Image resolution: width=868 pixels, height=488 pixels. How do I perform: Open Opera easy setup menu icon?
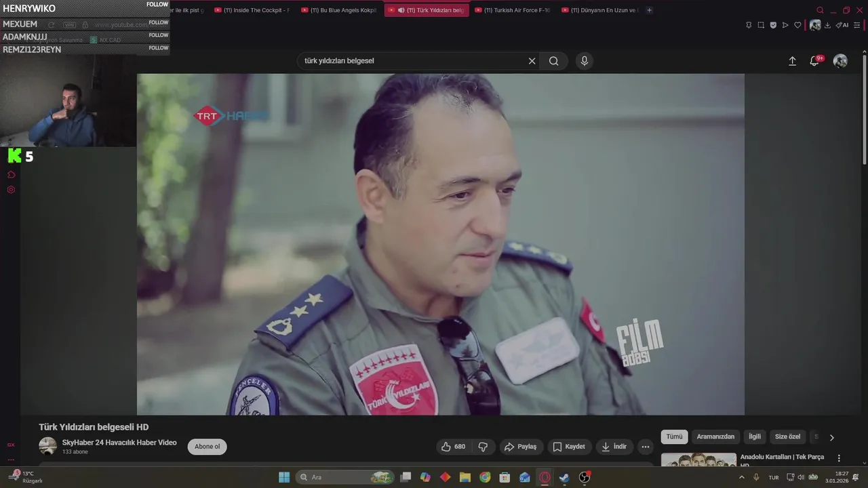pyautogui.click(x=857, y=25)
